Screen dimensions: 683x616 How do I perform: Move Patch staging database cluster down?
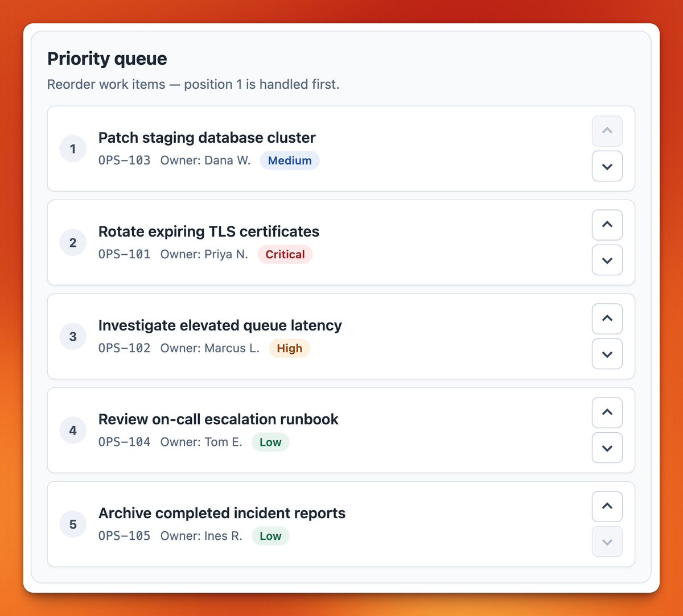pos(607,166)
